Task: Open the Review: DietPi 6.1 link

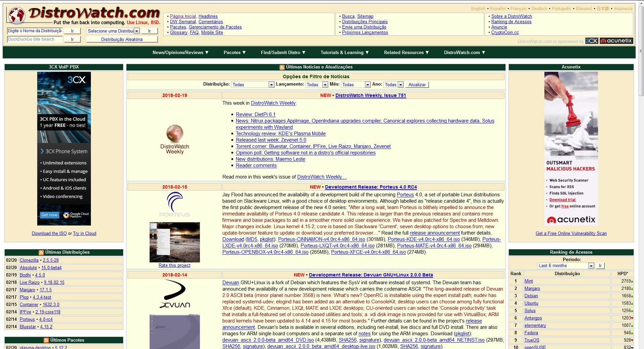Action: point(255,114)
